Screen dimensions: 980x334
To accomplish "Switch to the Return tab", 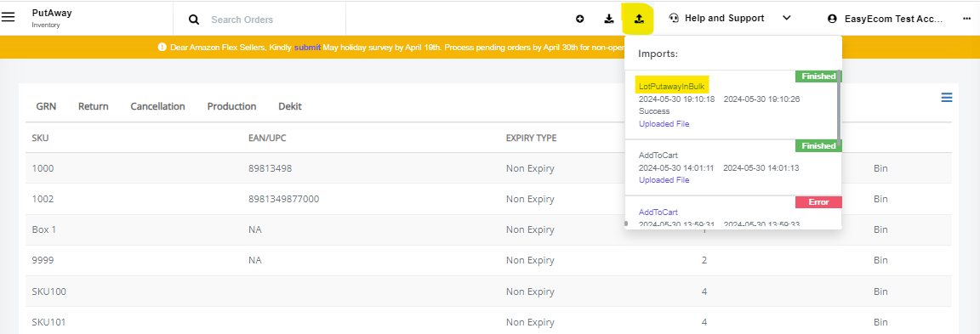I will [x=93, y=106].
